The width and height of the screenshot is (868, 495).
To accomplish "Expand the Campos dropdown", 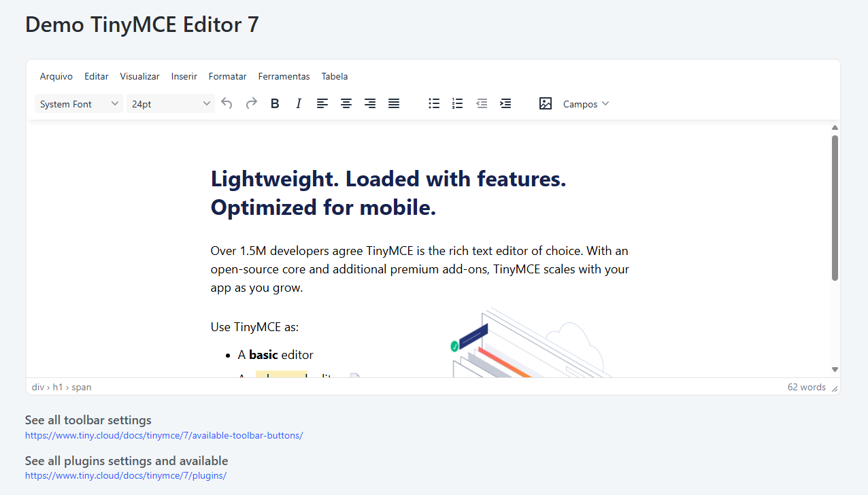I will tap(585, 103).
